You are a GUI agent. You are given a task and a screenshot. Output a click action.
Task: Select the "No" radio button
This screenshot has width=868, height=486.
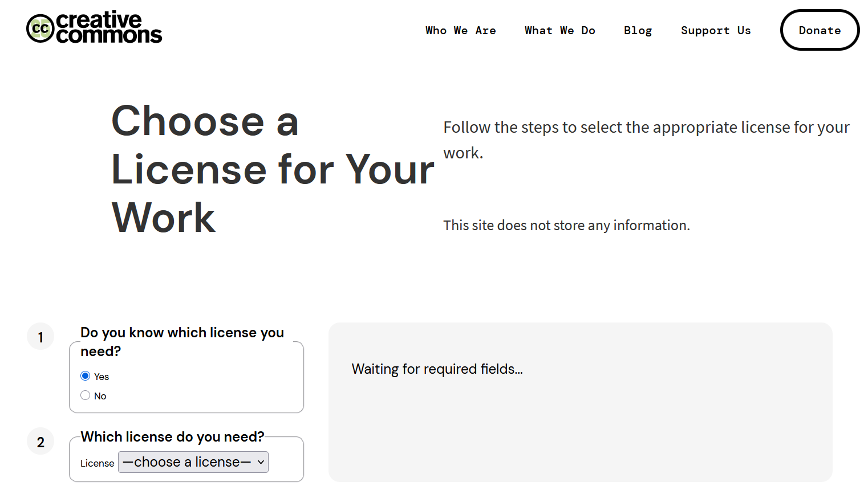click(x=86, y=395)
